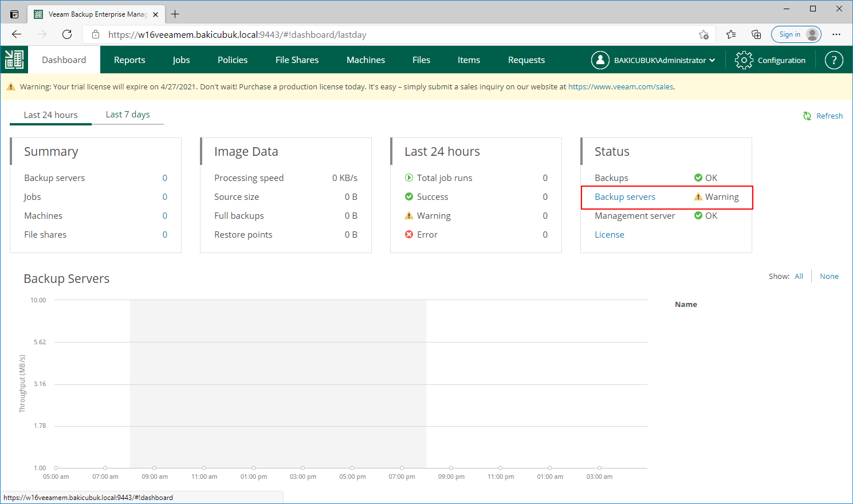
Task: Click Summary File shares count 0
Action: pyautogui.click(x=165, y=234)
